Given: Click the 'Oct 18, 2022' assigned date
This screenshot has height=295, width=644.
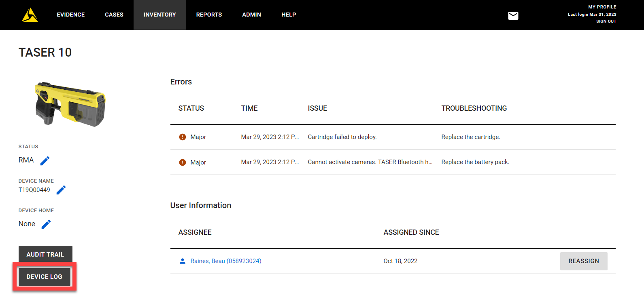Looking at the screenshot, I should tap(400, 261).
